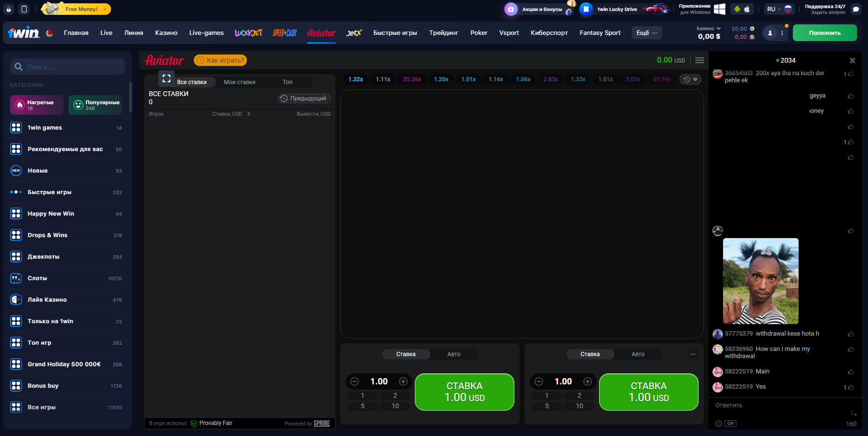Open the Лайв Казино category icon

tap(16, 300)
